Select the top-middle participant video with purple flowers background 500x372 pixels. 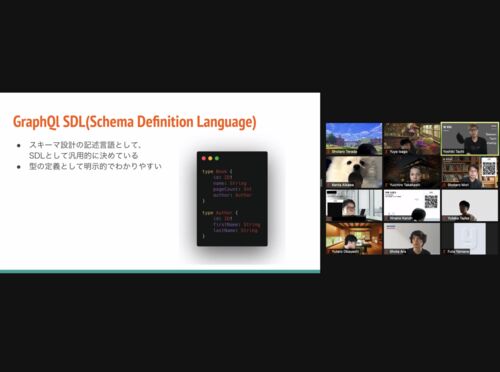(412, 139)
